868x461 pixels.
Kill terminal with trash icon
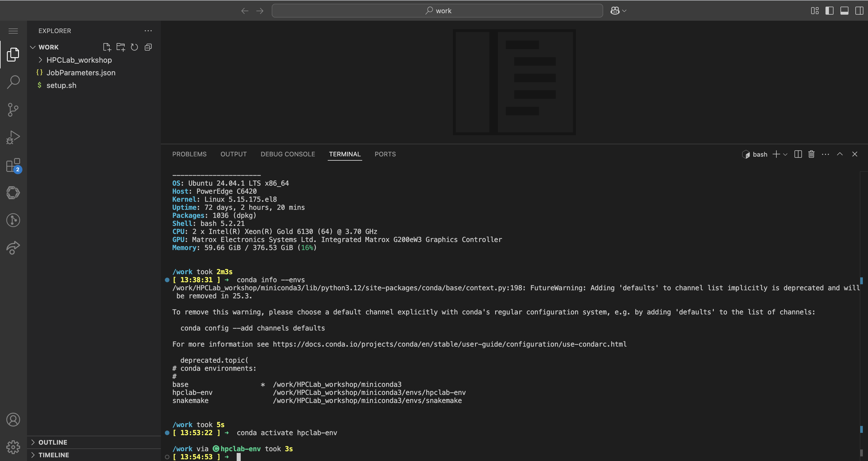811,154
